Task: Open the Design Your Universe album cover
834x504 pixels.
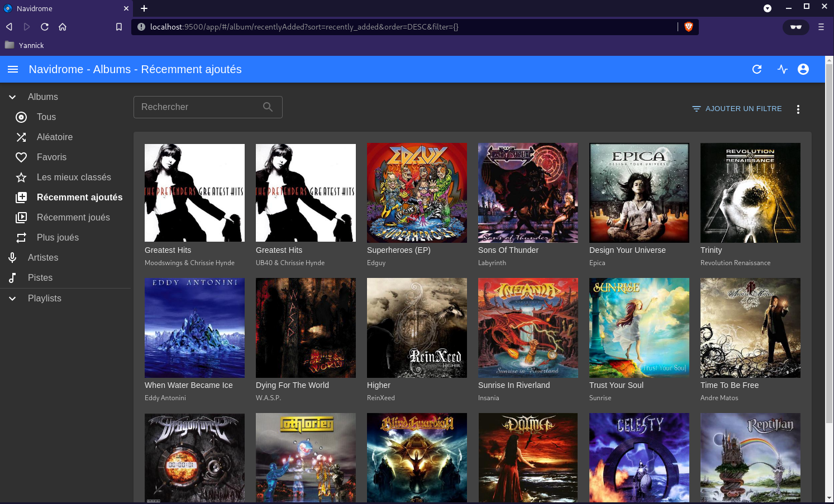Action: 639,193
